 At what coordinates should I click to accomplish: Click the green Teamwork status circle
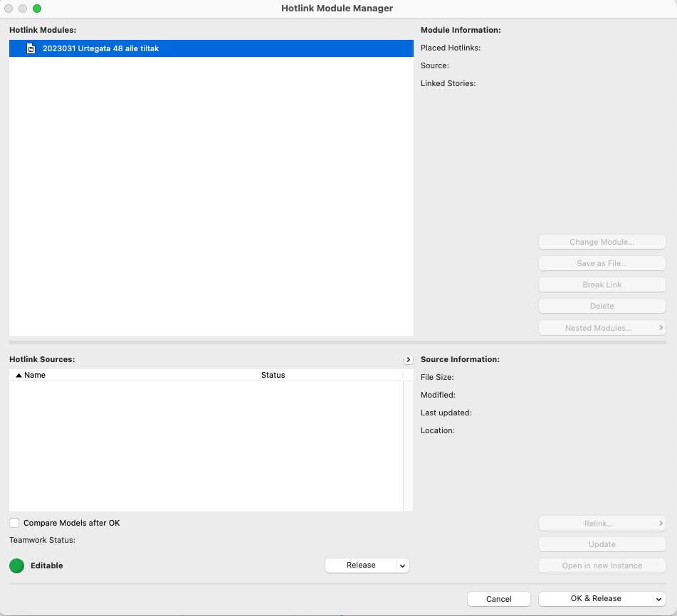click(x=16, y=565)
